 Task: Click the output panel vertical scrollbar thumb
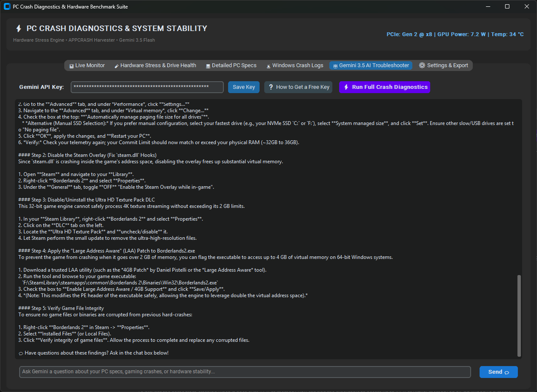click(519, 316)
